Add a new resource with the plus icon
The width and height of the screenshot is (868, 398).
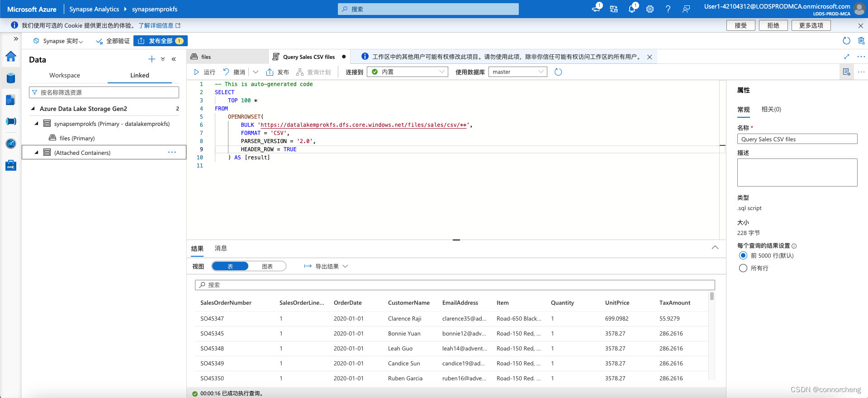pyautogui.click(x=152, y=59)
